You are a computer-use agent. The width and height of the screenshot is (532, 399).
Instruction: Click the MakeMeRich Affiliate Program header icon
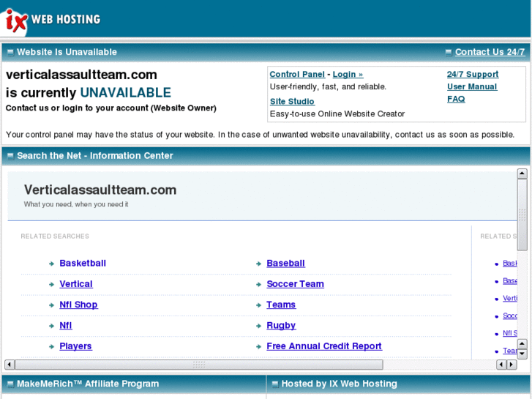10,384
